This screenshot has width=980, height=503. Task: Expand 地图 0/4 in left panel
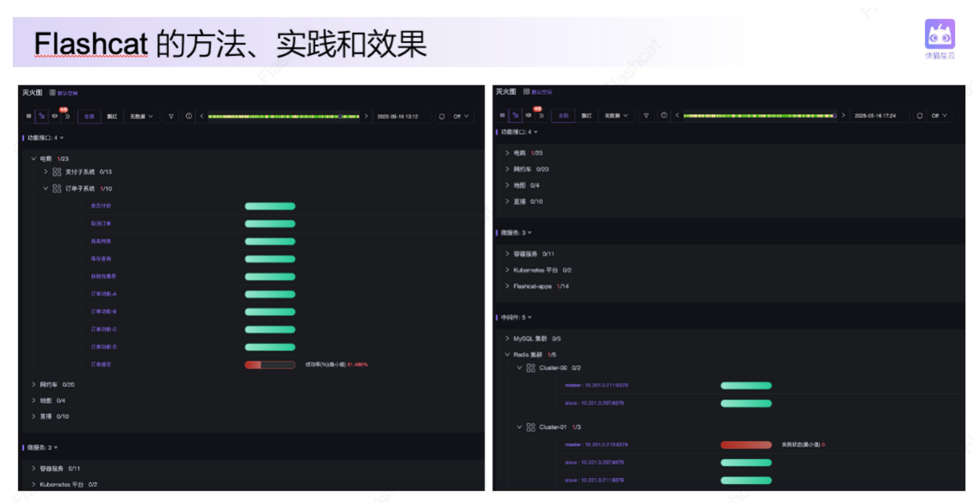coord(33,400)
